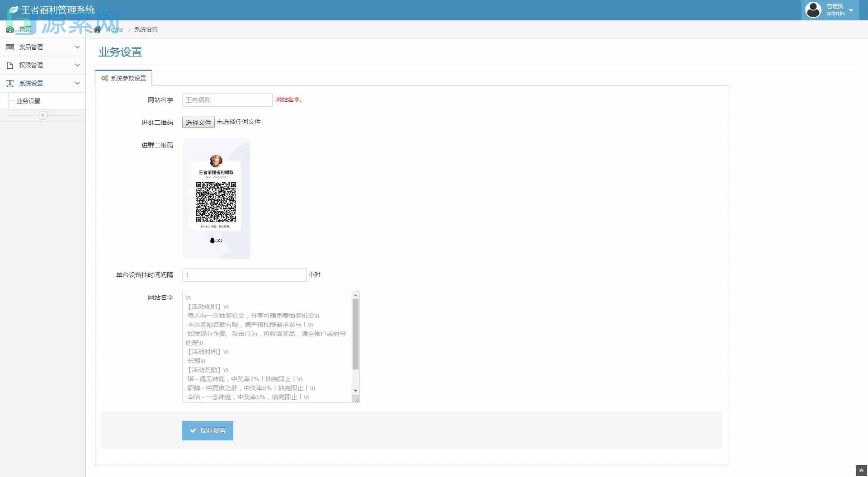Click the Home breadcrumb link
This screenshot has height=477, width=868.
tap(114, 29)
